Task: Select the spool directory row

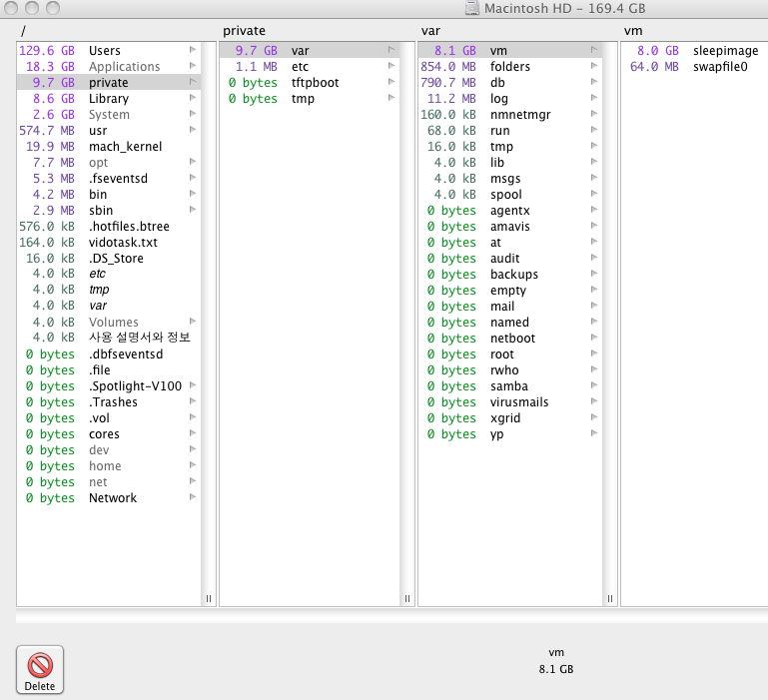Action: 510,195
